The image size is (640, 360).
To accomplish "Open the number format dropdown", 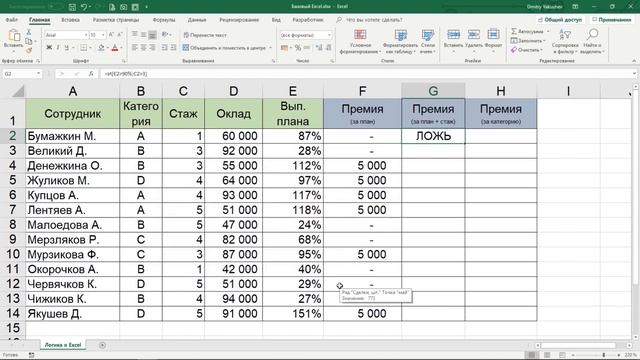I will pos(329,35).
